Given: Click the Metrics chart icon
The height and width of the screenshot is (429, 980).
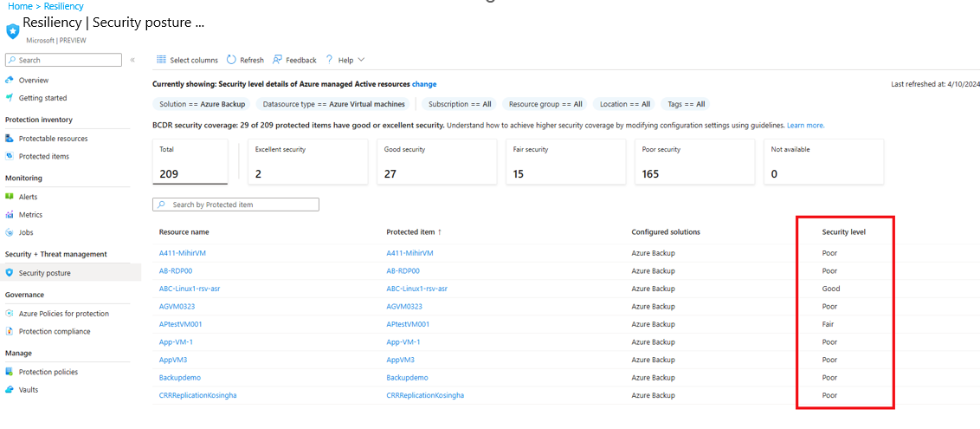Looking at the screenshot, I should click(10, 215).
